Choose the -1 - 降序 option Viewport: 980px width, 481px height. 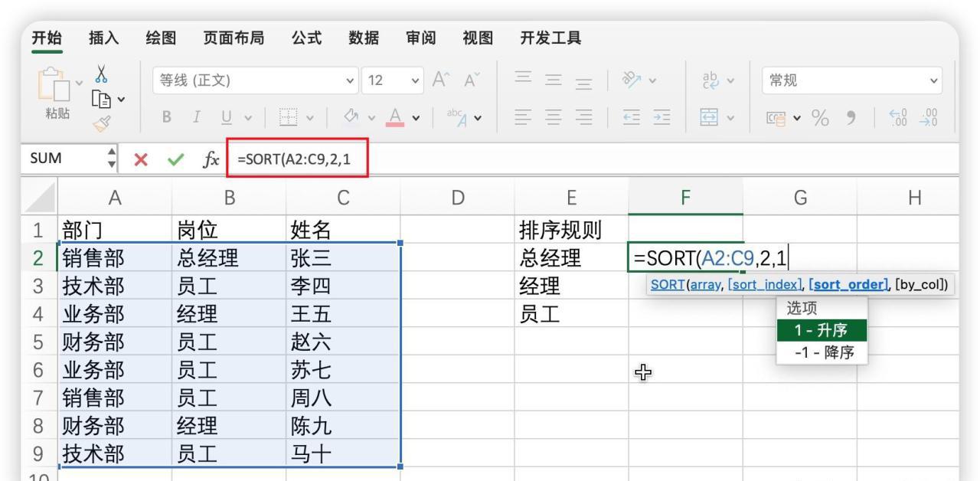pyautogui.click(x=822, y=352)
